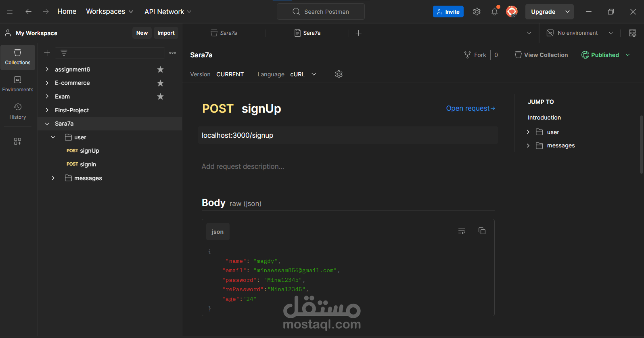Screen dimensions: 644x338
Task: Click the no environment icon
Action: click(x=550, y=33)
